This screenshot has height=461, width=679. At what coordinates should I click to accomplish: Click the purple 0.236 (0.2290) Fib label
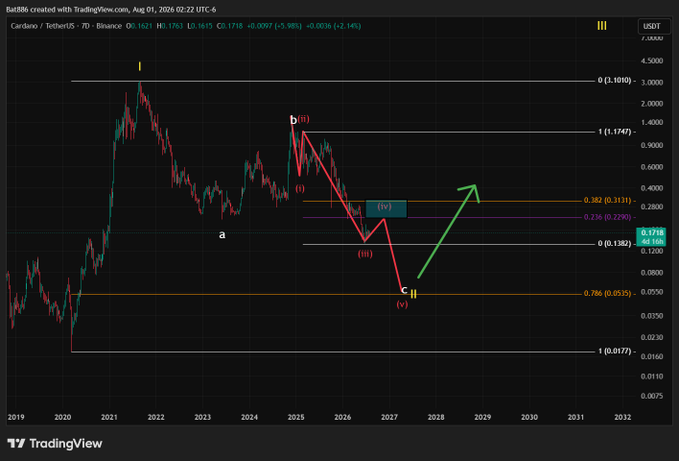pos(607,217)
